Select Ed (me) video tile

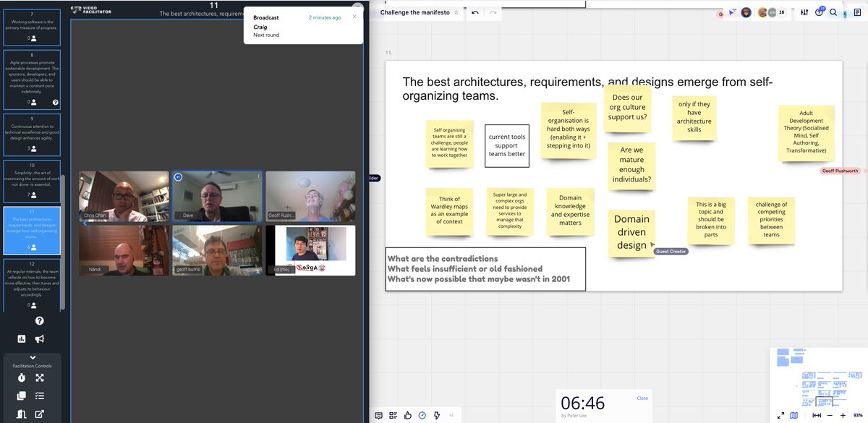point(310,250)
